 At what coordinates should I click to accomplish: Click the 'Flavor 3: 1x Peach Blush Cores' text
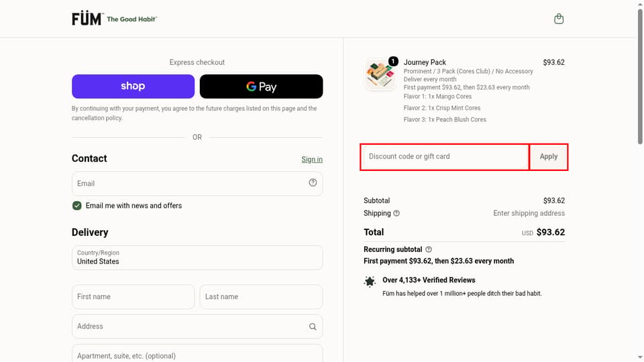click(445, 119)
